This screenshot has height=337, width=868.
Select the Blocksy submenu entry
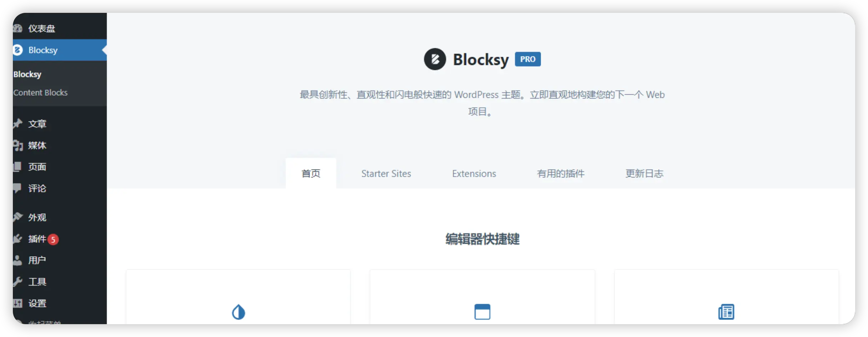click(x=27, y=74)
